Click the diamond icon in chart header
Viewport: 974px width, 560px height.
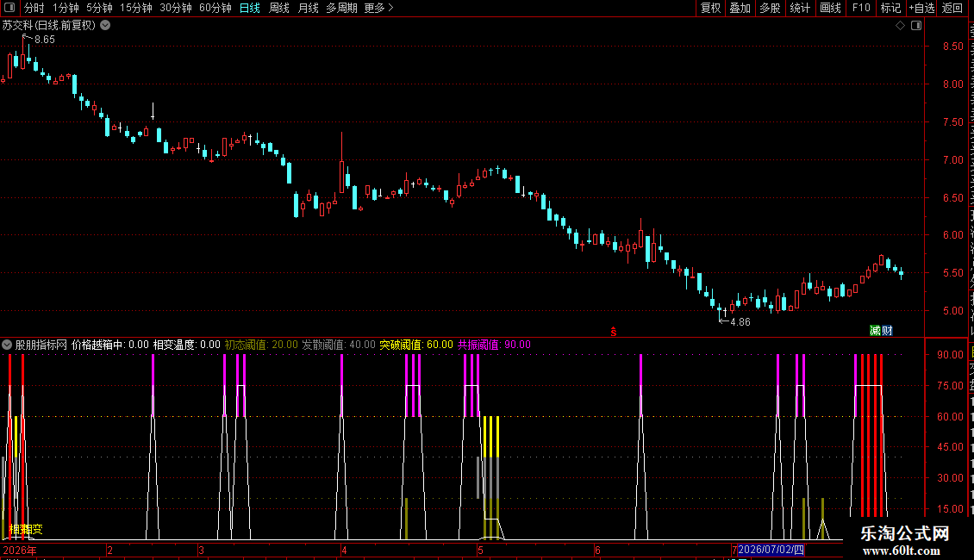900,26
